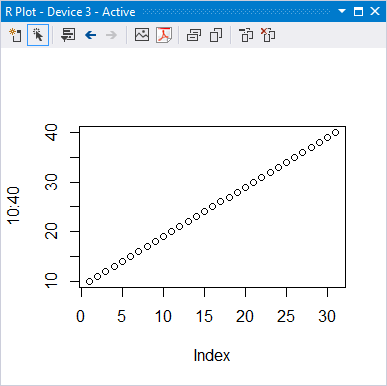Clear all plots
387x386 pixels.
(x=268, y=35)
